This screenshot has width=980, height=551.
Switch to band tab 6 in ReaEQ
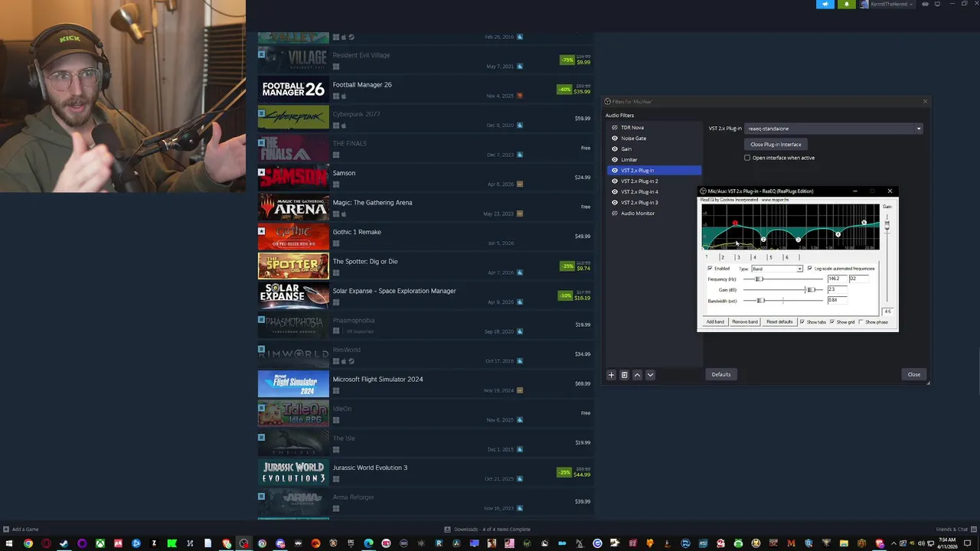786,257
